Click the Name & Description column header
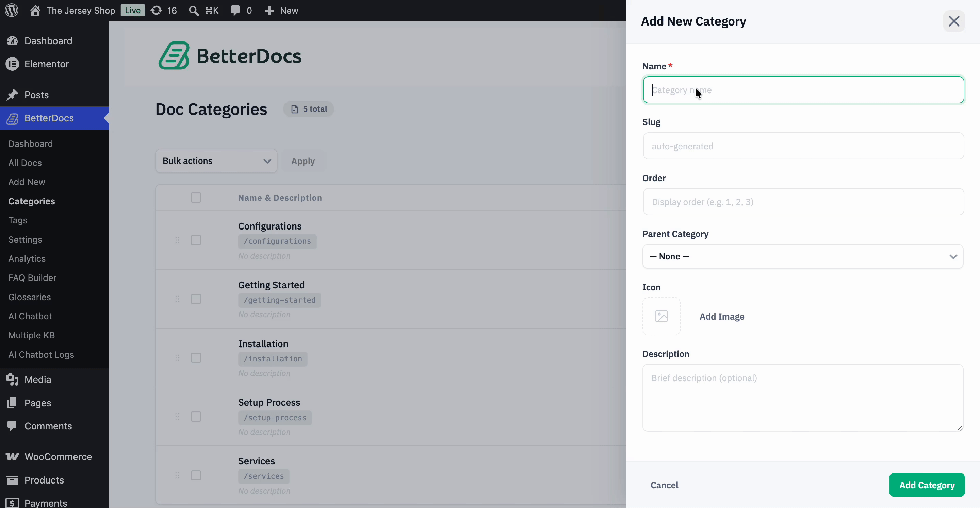Viewport: 980px width, 508px height. (280, 198)
